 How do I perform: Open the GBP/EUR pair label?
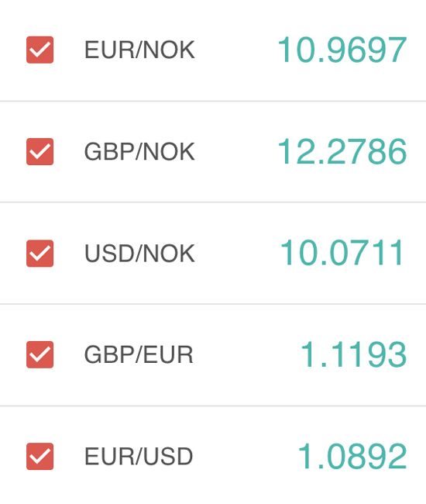click(139, 355)
